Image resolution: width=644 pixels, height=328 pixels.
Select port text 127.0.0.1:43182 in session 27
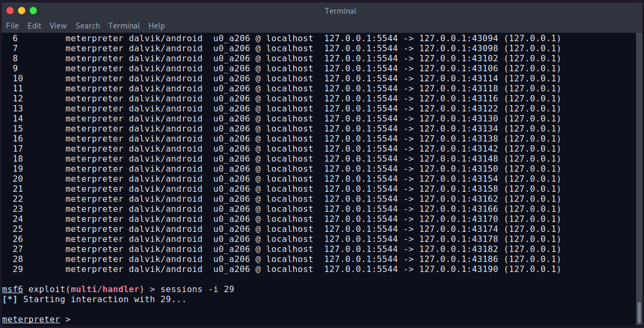pyautogui.click(x=459, y=249)
